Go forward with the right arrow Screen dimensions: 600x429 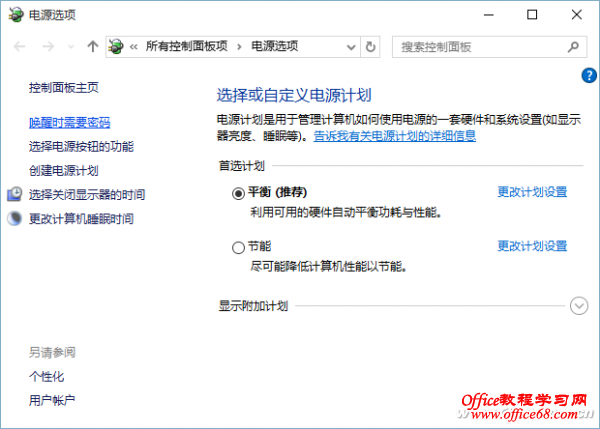click(x=48, y=47)
